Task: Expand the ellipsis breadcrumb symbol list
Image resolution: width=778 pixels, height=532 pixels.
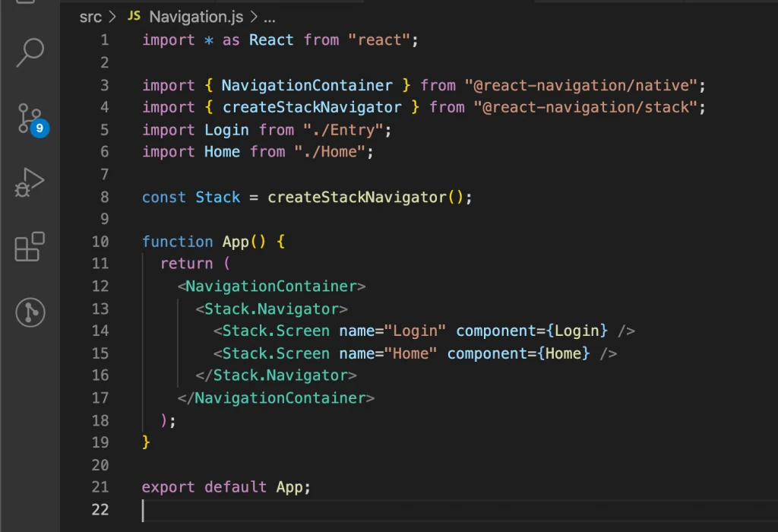Action: pyautogui.click(x=270, y=18)
